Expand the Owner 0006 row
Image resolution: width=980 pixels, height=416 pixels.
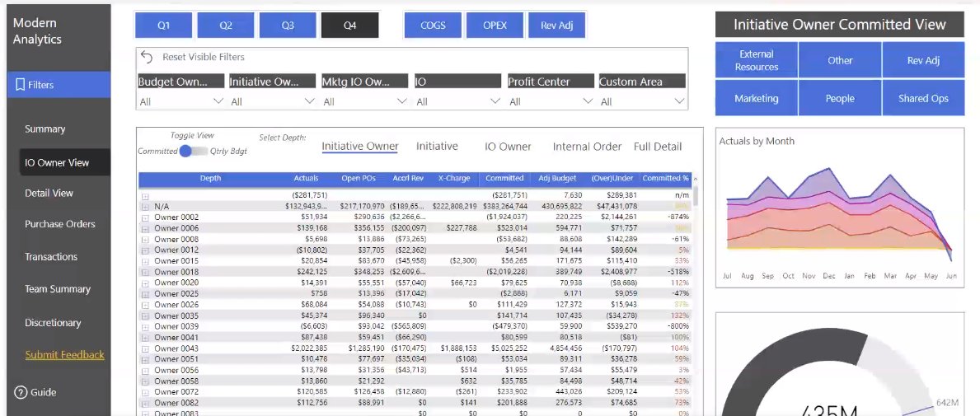pos(145,228)
